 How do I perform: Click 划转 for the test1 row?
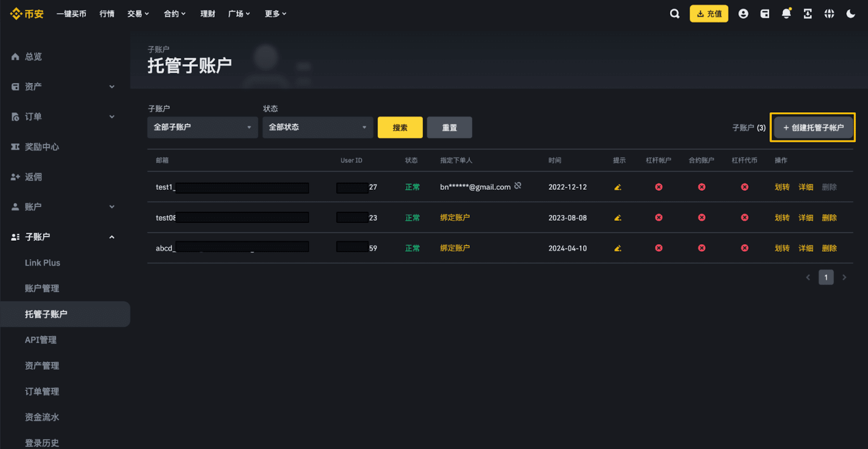point(782,187)
